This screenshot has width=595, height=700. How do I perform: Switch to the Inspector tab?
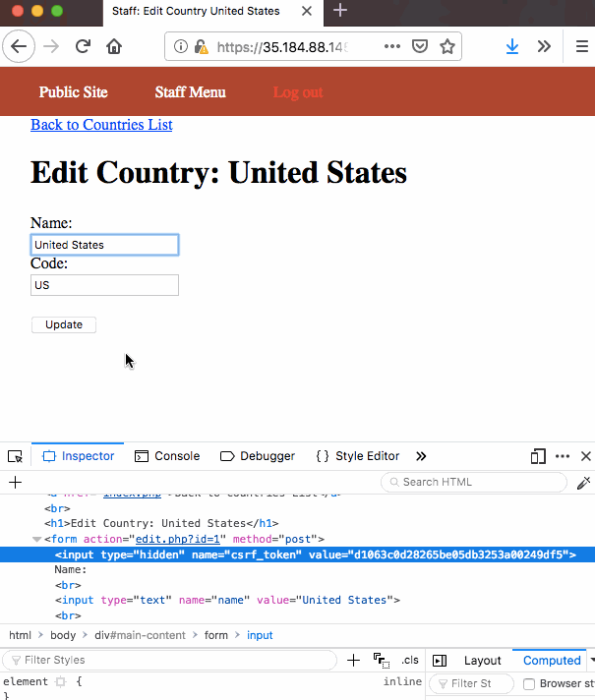pyautogui.click(x=78, y=456)
